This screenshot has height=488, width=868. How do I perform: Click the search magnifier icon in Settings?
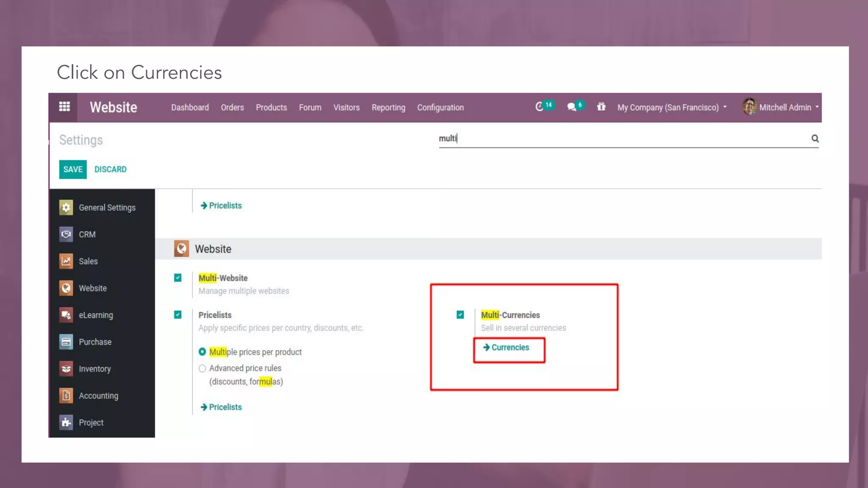click(x=815, y=139)
